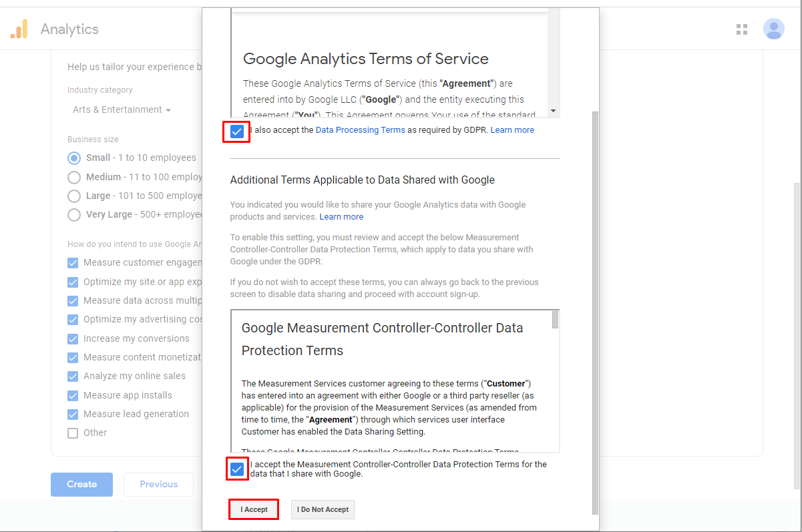Toggle Optimize my site or app checkbox

[73, 282]
